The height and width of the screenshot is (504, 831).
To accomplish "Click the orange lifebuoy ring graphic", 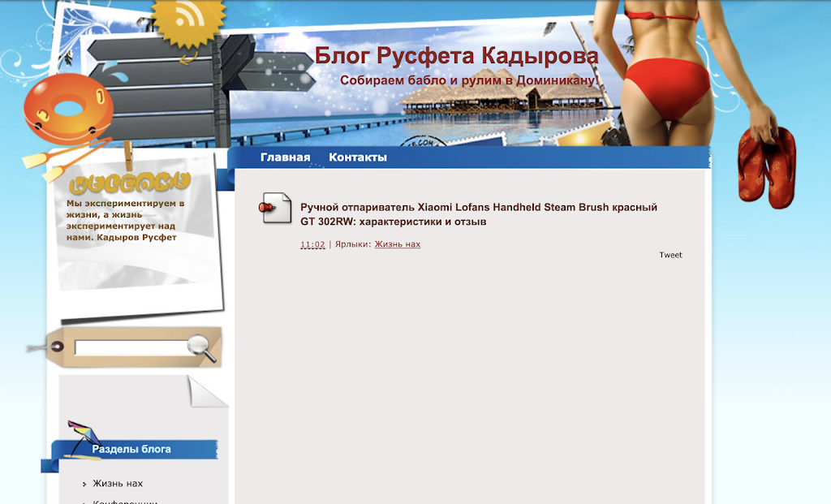I will click(x=67, y=110).
